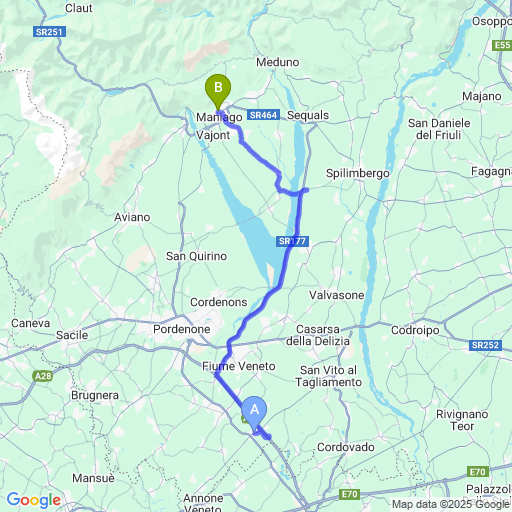
Task: Select the San Vito al Tagliamento label
Action: click(328, 376)
